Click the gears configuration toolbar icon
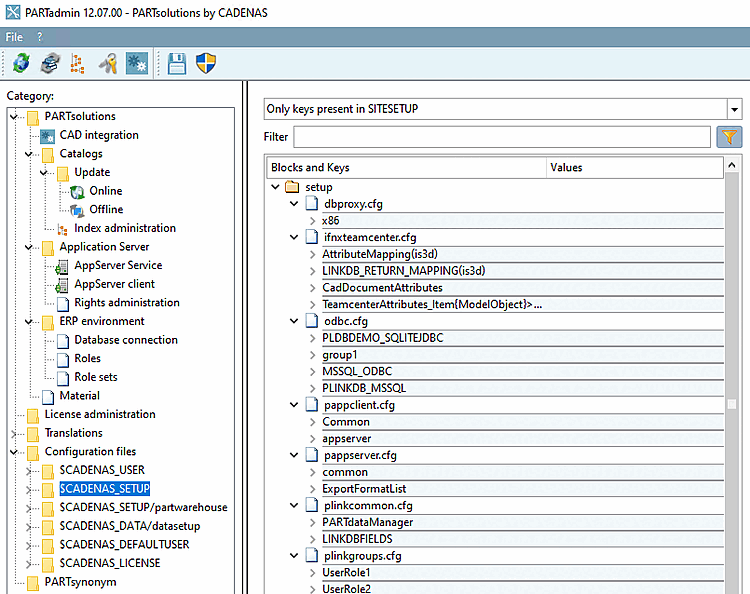 click(137, 64)
